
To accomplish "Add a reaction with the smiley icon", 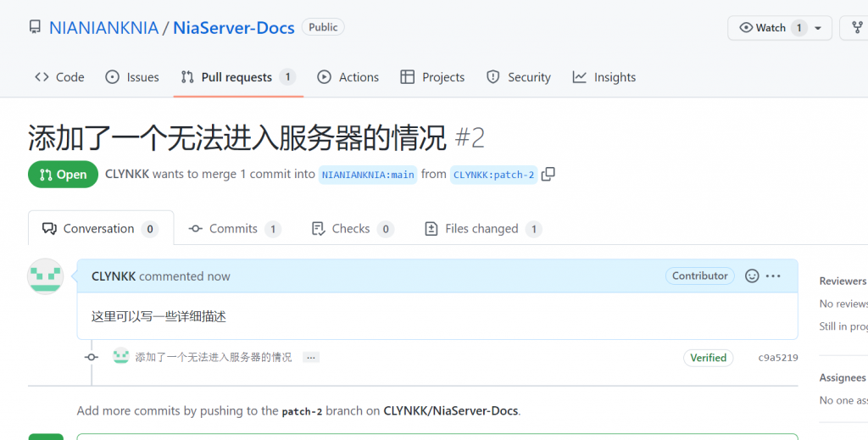I will pyautogui.click(x=752, y=276).
